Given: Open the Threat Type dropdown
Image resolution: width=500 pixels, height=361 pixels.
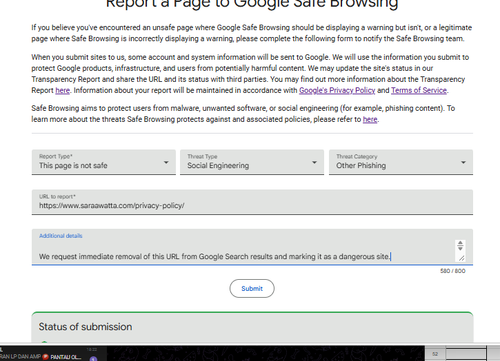Looking at the screenshot, I should pos(252,162).
